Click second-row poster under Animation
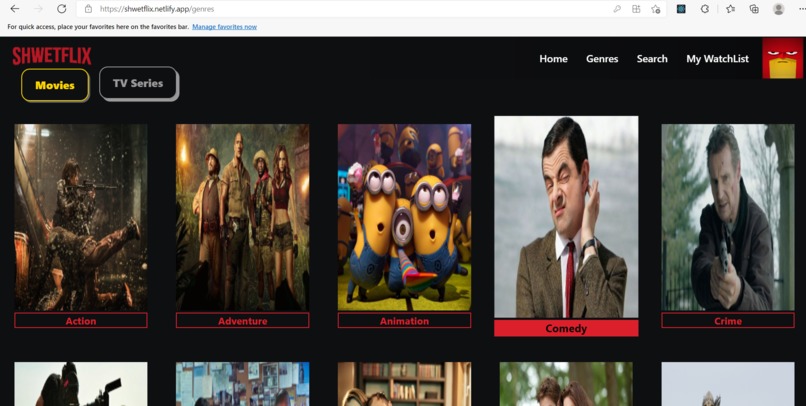This screenshot has width=806, height=406. (x=404, y=384)
